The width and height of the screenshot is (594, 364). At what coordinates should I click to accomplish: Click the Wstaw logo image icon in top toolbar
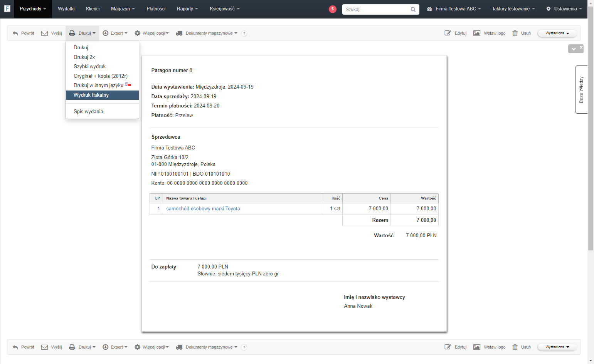point(477,33)
